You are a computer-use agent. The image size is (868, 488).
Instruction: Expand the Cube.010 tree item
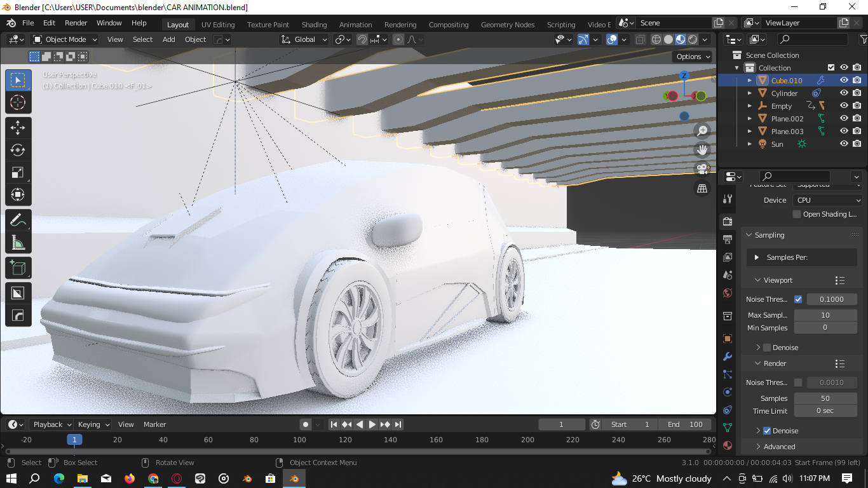coord(750,81)
